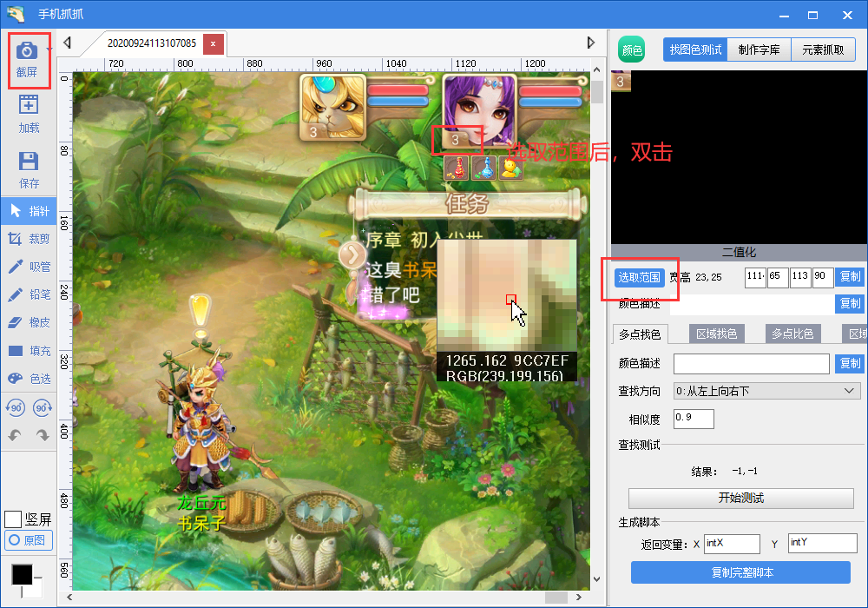Click 复制 in the 多点找色 panel
Viewport: 868px width, 608px height.
click(x=850, y=363)
